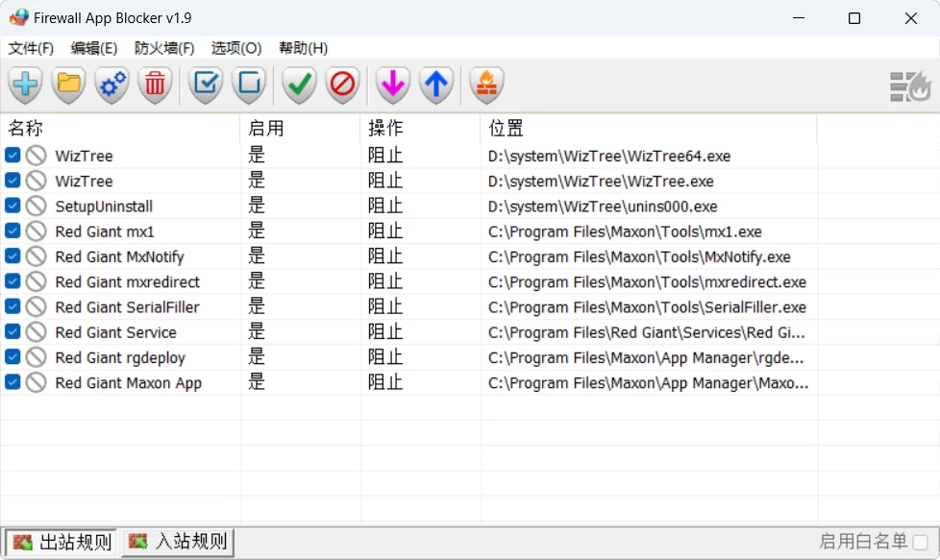Click 阻止 in the SetupUninstall row

pos(384,206)
